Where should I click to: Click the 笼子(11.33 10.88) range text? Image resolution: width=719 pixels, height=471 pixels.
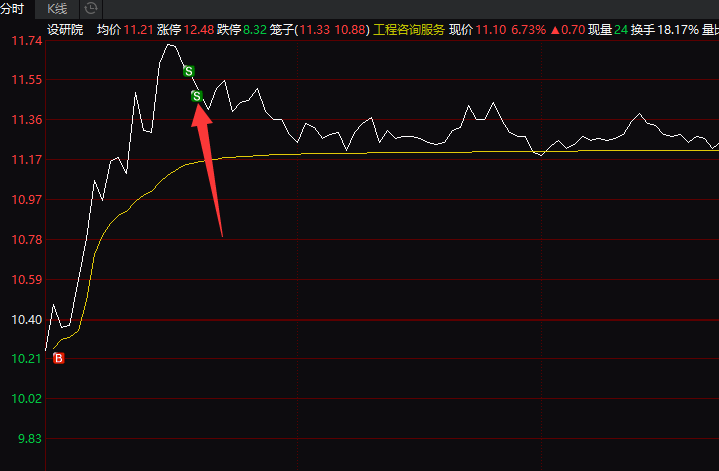320,30
